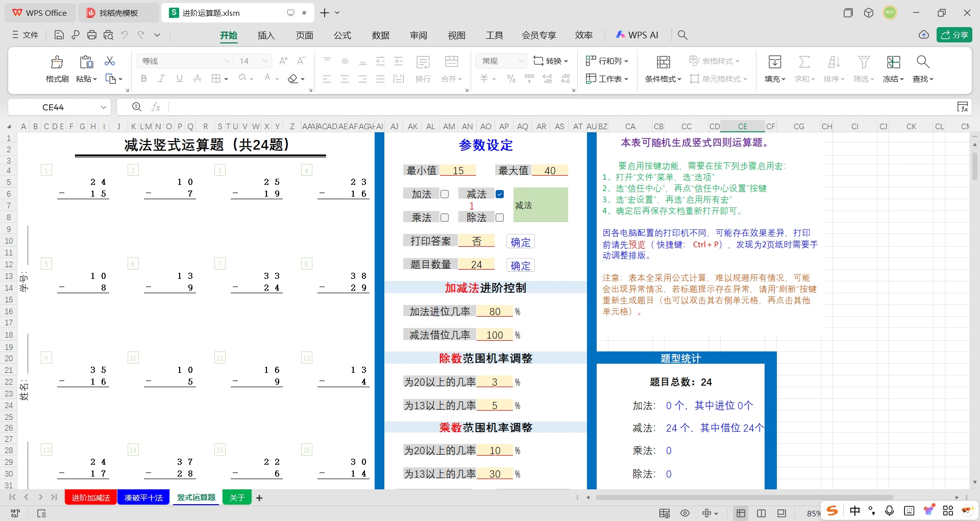The image size is (980, 521).
Task: Open the 文件 (File) menu
Action: (25, 35)
